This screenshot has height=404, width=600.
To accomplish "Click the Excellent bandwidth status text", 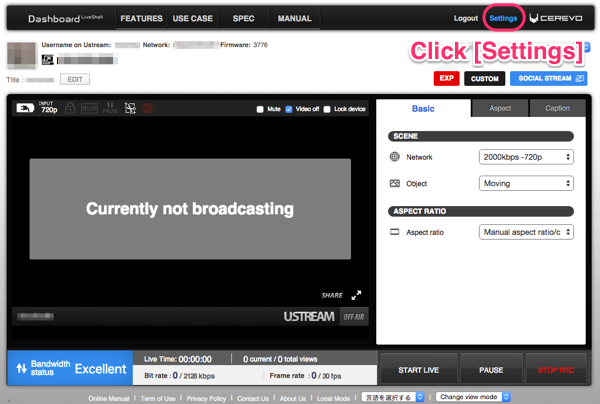I will tap(100, 368).
